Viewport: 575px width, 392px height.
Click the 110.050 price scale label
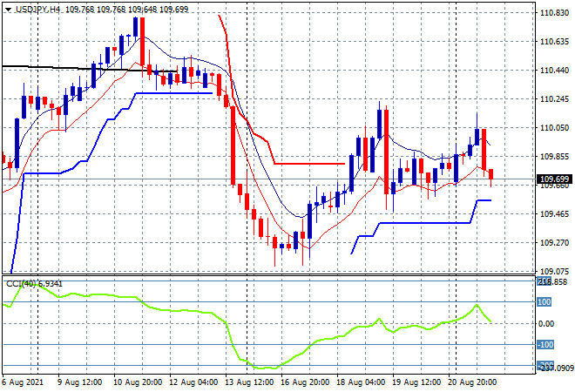554,127
